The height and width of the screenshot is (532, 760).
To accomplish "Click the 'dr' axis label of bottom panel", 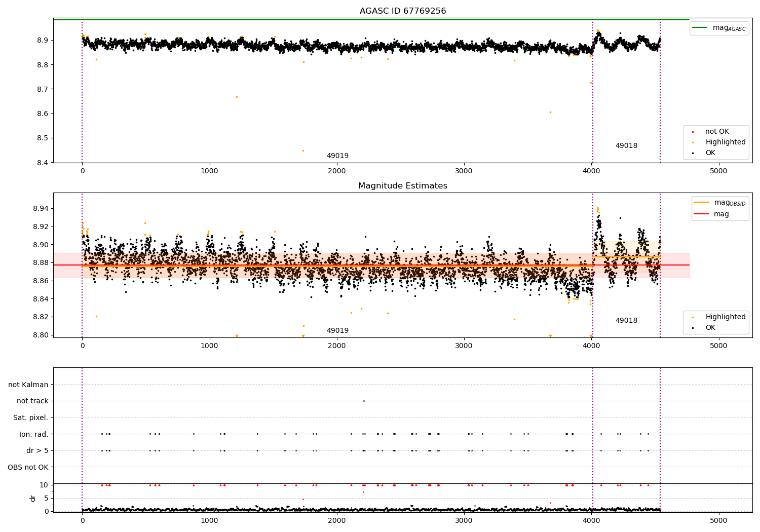I will tap(33, 498).
